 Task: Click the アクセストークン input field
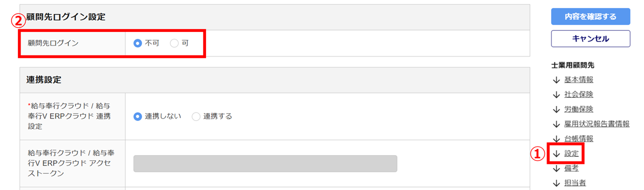point(265,163)
